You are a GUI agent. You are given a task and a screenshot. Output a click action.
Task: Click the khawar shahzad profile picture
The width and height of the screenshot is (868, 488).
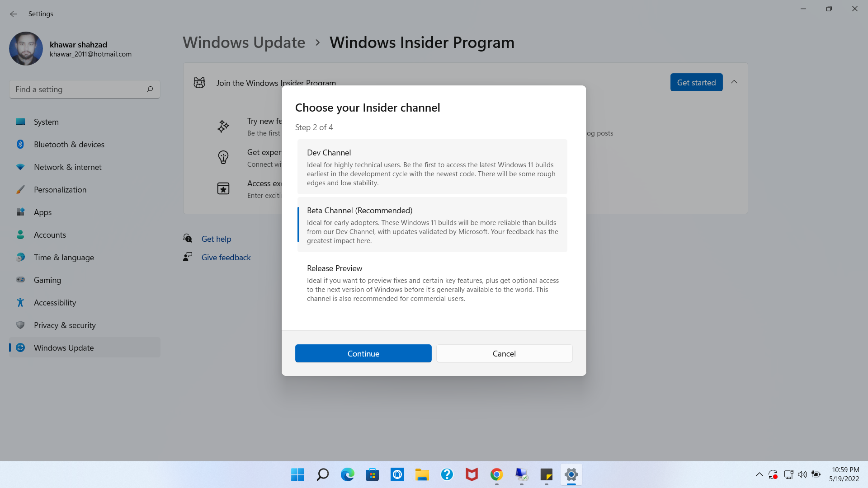click(x=26, y=48)
